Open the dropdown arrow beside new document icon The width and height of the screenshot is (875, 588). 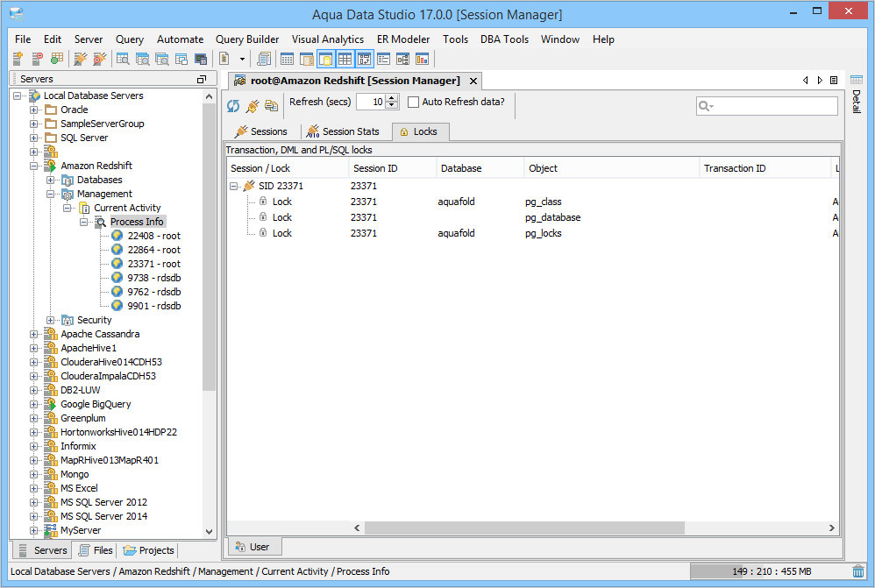pyautogui.click(x=242, y=59)
